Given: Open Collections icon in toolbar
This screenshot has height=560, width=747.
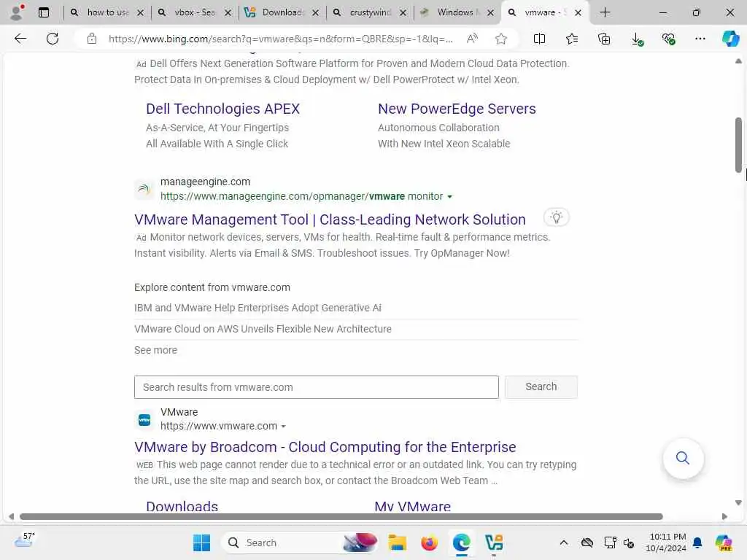Looking at the screenshot, I should pos(604,39).
